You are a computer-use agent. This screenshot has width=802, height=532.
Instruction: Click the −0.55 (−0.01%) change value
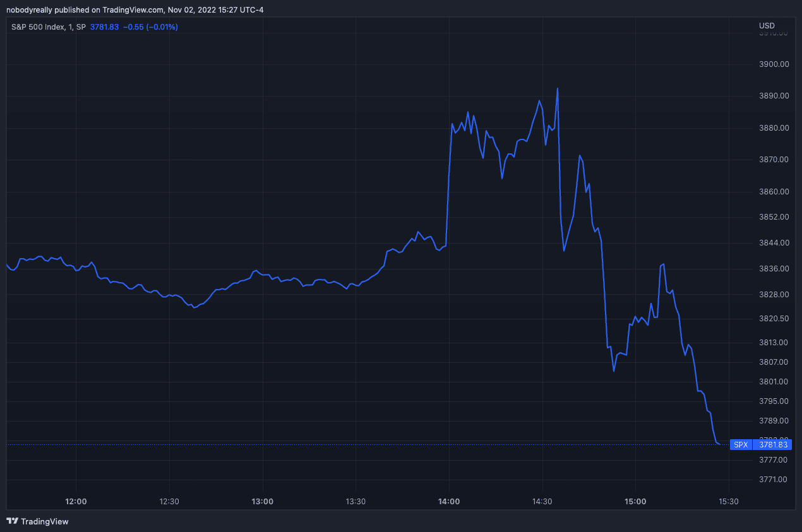[150, 27]
